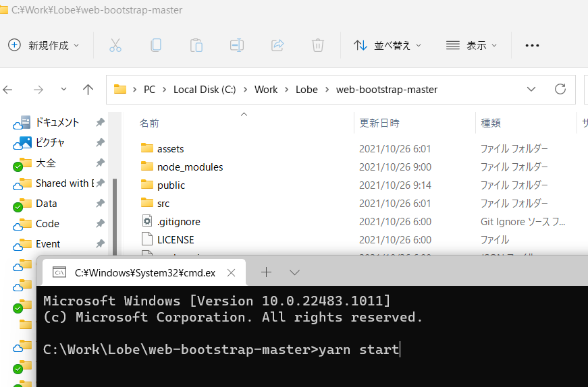Screen dimensions: 588x387
Task: Expand chevron after PC in breadcrumb
Action: (x=164, y=90)
